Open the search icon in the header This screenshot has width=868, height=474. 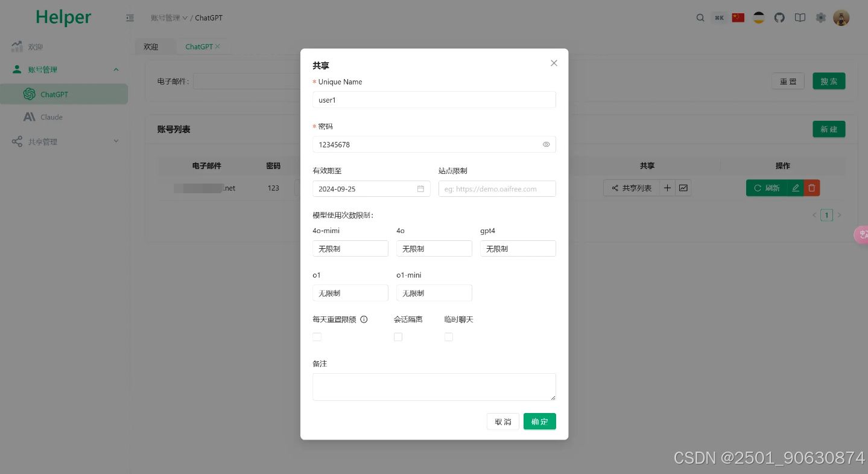click(700, 18)
